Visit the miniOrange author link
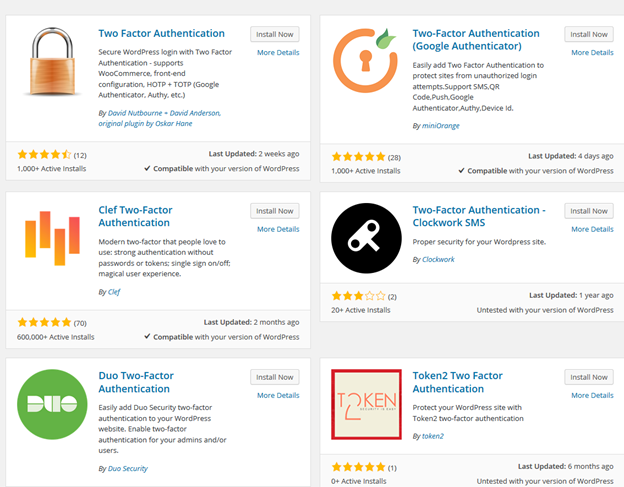Screen dimensions: 624x487 click(x=433, y=126)
